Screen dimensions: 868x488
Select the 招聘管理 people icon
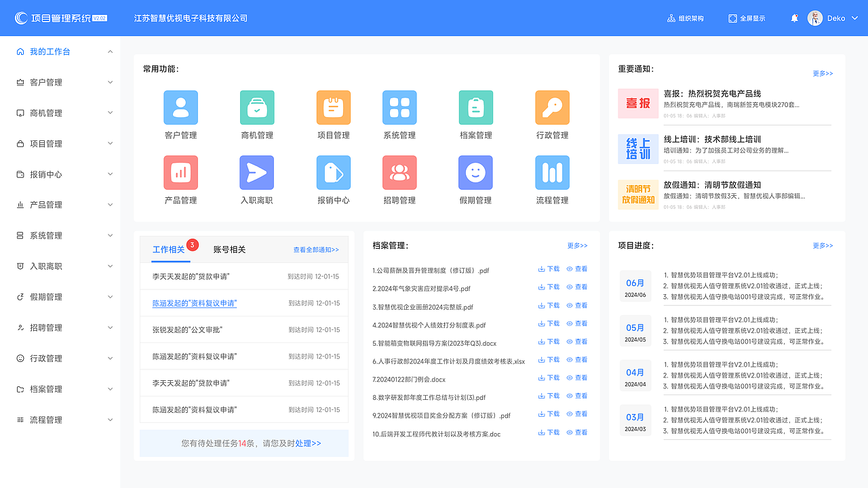pyautogui.click(x=399, y=171)
